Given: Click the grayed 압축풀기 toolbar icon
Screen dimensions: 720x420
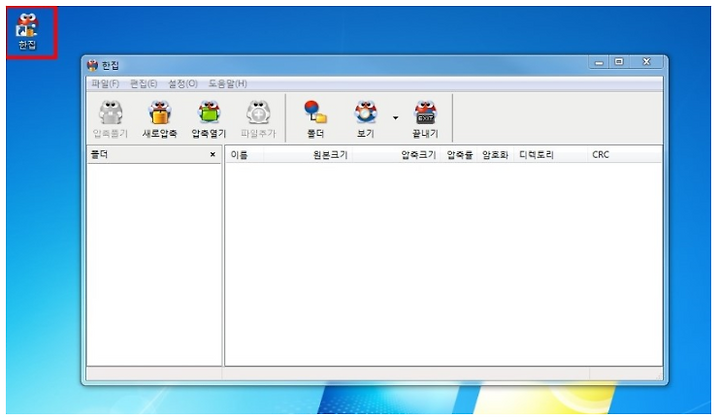Looking at the screenshot, I should click(x=111, y=119).
